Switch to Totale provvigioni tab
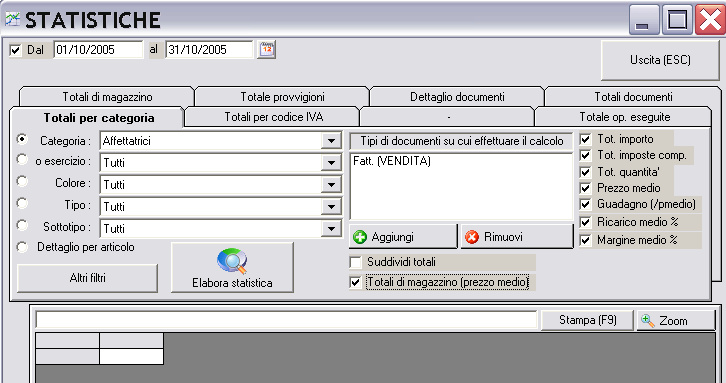The width and height of the screenshot is (726, 383). 282,97
